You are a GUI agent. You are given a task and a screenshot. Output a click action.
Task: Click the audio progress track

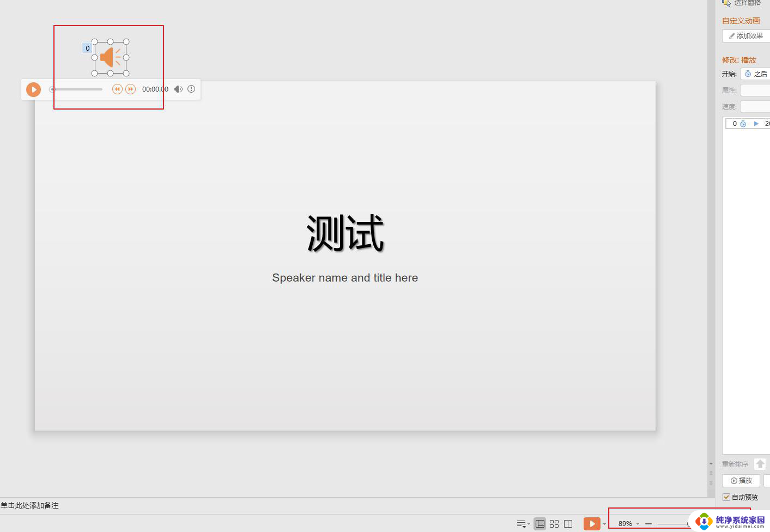[x=76, y=89]
